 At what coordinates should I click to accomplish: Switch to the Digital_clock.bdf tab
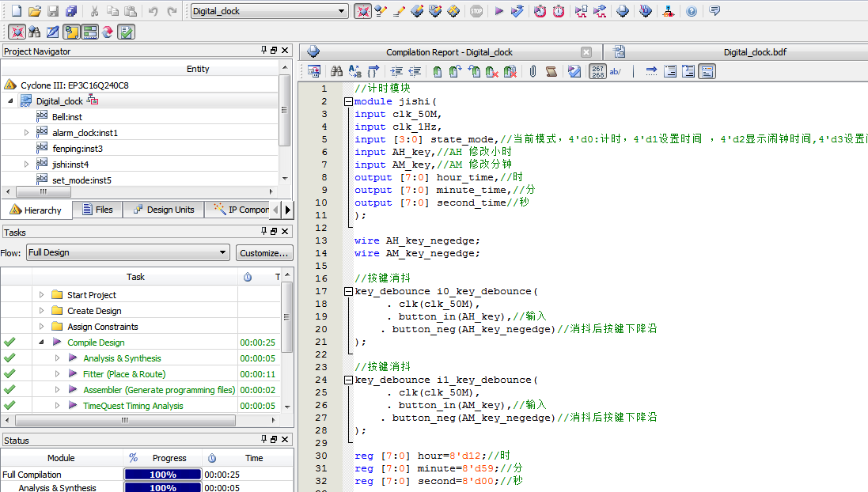click(755, 52)
